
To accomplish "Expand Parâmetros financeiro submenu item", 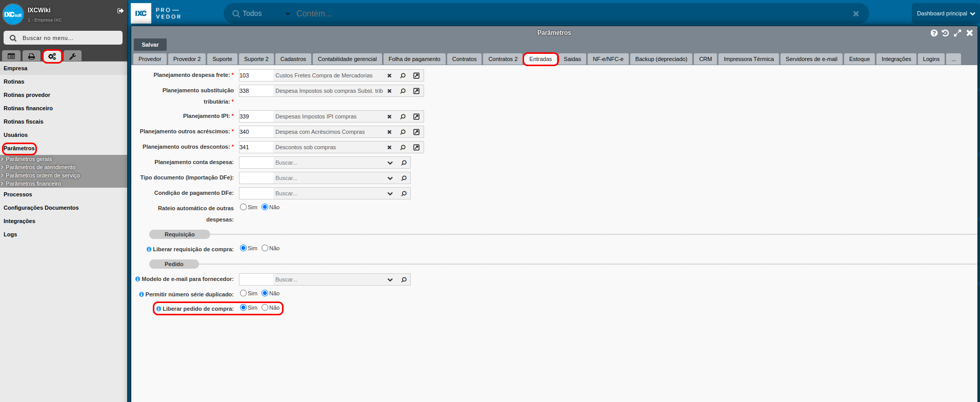I will click(33, 184).
